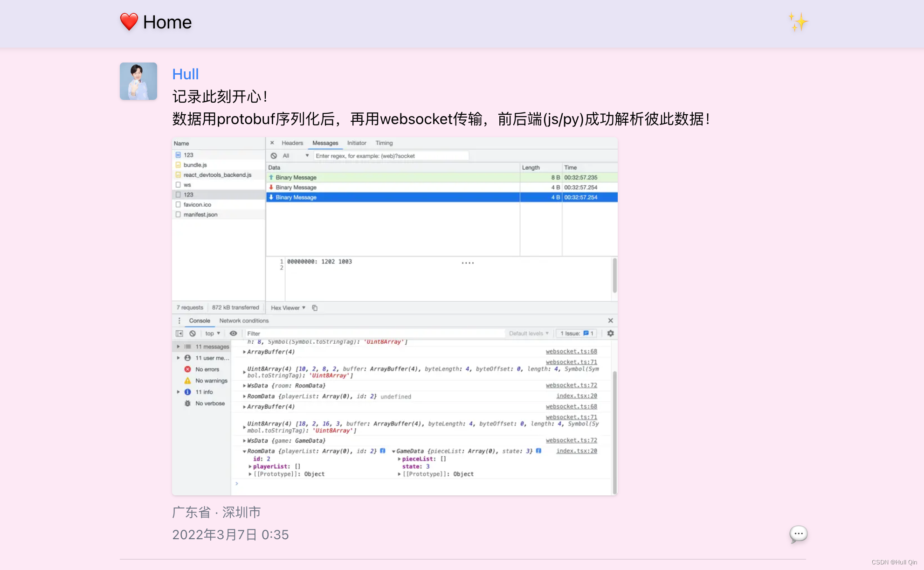Open the Hex Viewer dropdown
This screenshot has width=924, height=570.
point(288,308)
